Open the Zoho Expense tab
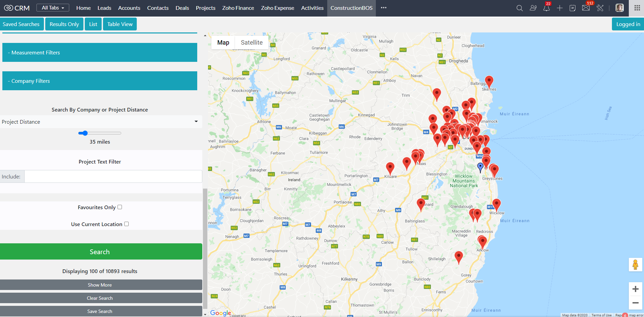This screenshot has height=317, width=644. [278, 8]
